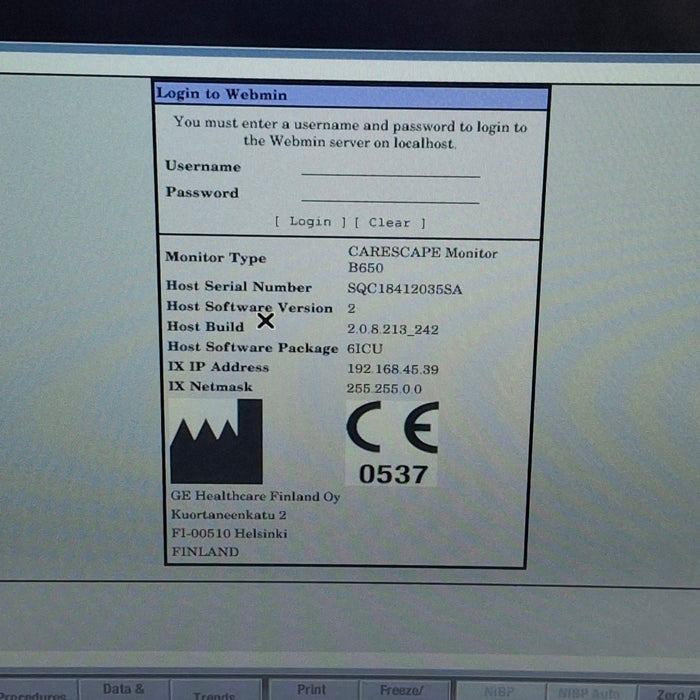This screenshot has width=700, height=700.
Task: Click the 'IX IP Address' label
Action: tap(218, 367)
